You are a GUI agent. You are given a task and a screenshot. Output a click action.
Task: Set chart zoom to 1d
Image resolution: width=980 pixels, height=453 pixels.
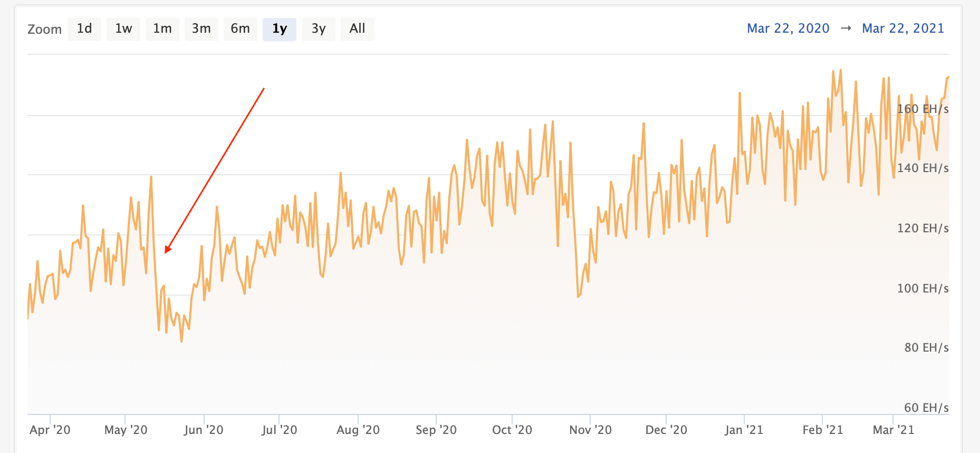pos(84,29)
